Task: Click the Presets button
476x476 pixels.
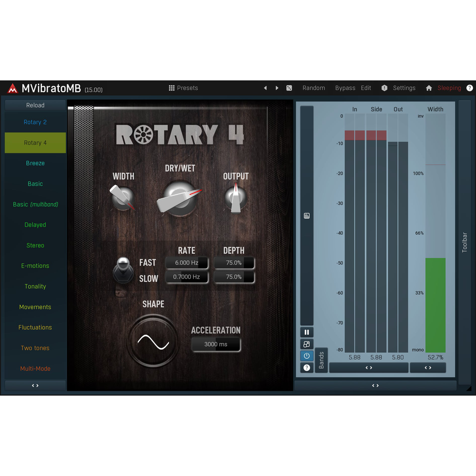Action: [184, 88]
